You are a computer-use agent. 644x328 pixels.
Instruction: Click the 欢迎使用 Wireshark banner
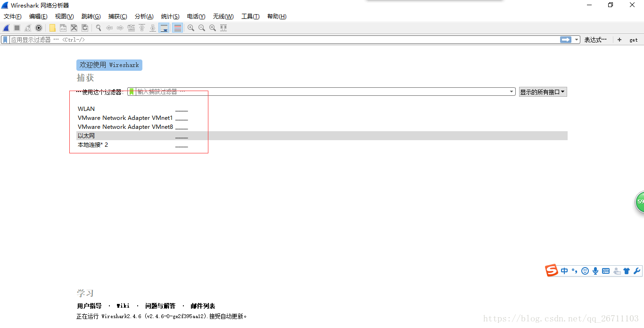pos(109,65)
